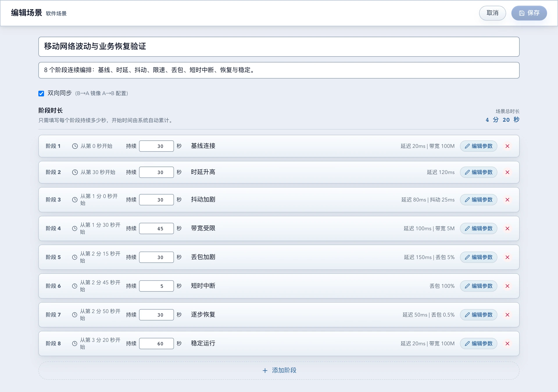Remove stage 8 稳定运行 using X icon
This screenshot has width=558, height=392.
(507, 343)
